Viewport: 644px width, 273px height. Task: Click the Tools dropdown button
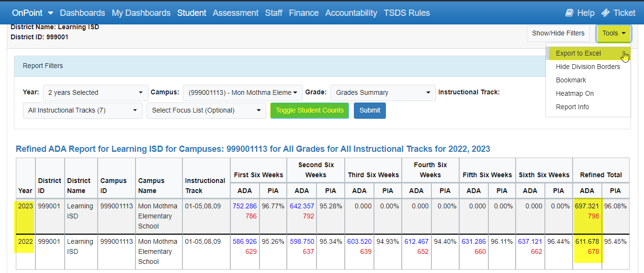pos(613,33)
